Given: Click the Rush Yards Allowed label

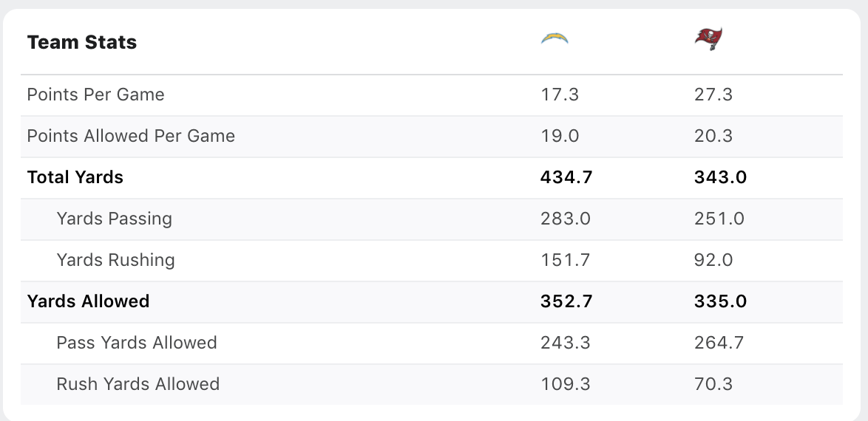Looking at the screenshot, I should click(138, 384).
